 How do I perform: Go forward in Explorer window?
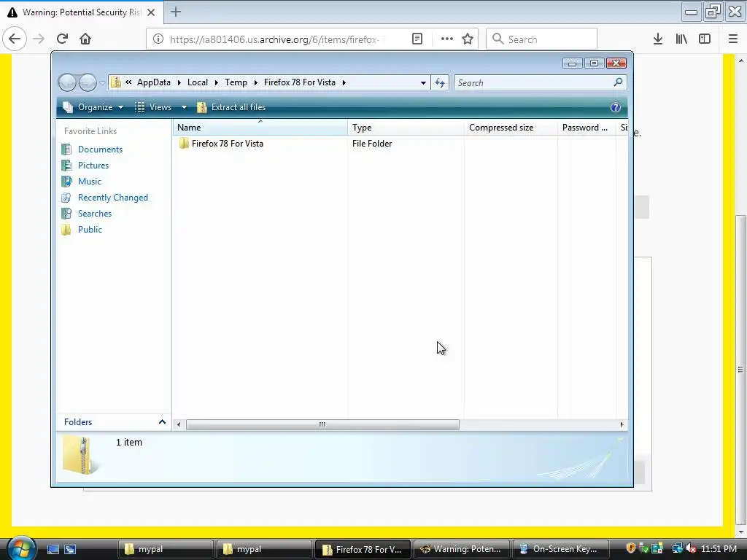tap(88, 82)
